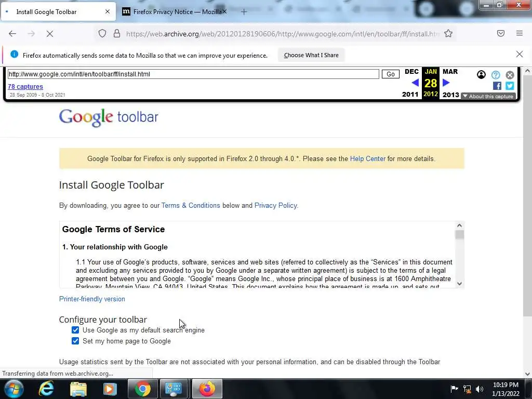The image size is (532, 399).
Task: Open the Help Center link
Action: pos(367,159)
